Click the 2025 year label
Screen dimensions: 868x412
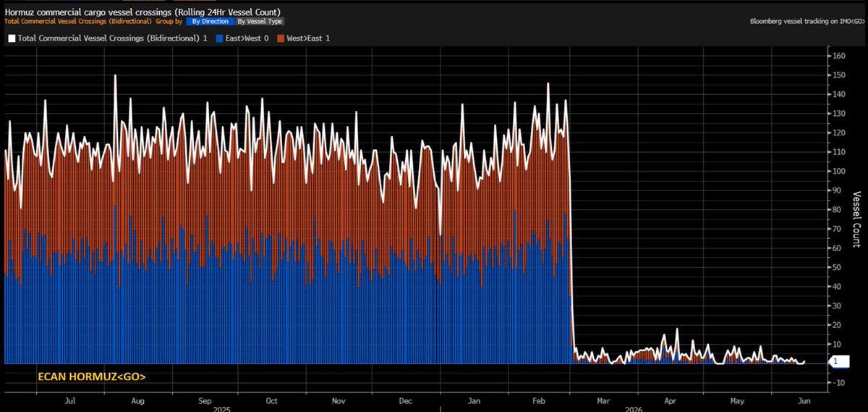221,408
